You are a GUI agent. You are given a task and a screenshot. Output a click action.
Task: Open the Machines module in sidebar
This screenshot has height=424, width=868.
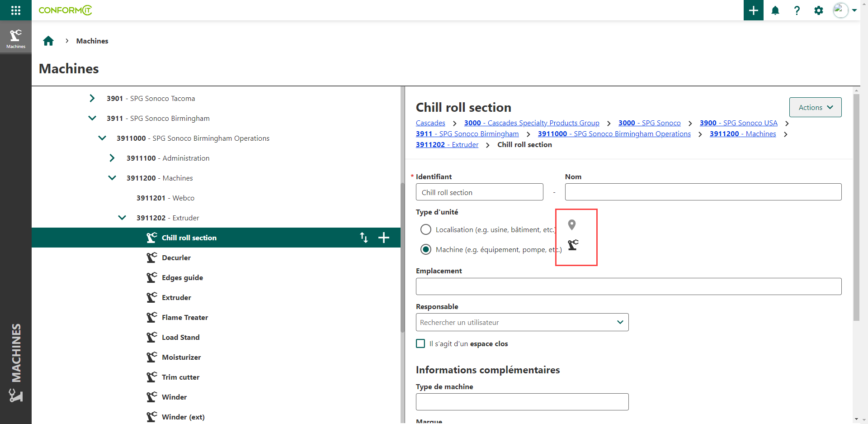point(16,38)
